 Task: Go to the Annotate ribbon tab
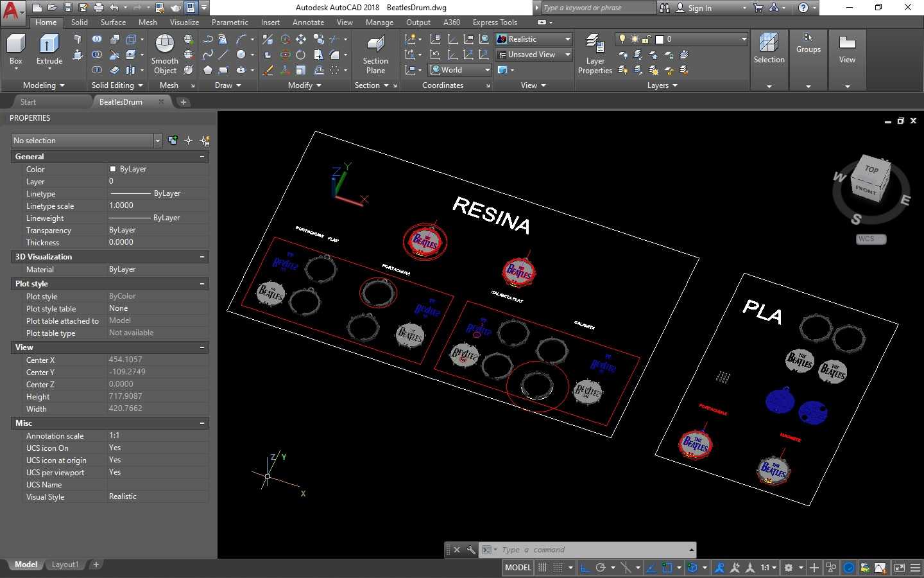308,22
